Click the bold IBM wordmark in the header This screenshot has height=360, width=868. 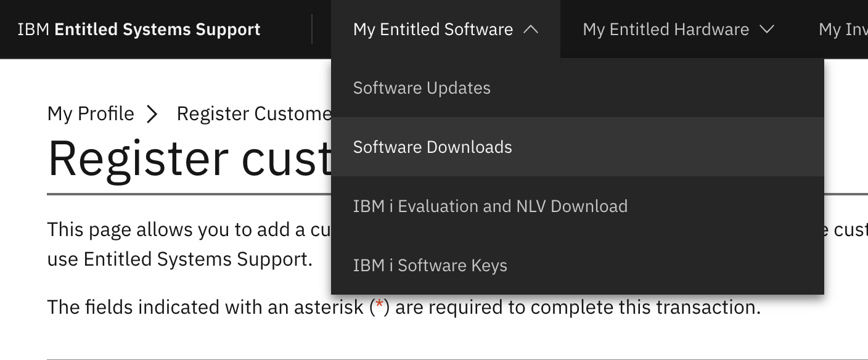point(33,29)
